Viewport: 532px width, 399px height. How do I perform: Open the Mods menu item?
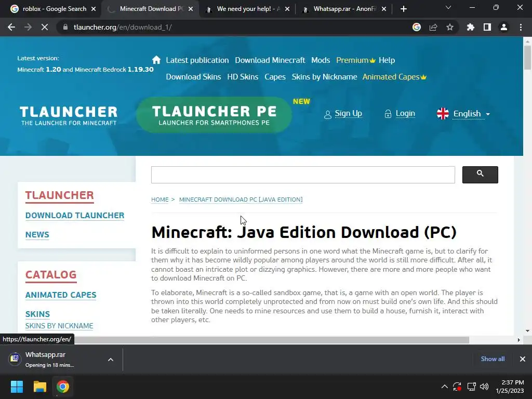pyautogui.click(x=321, y=60)
